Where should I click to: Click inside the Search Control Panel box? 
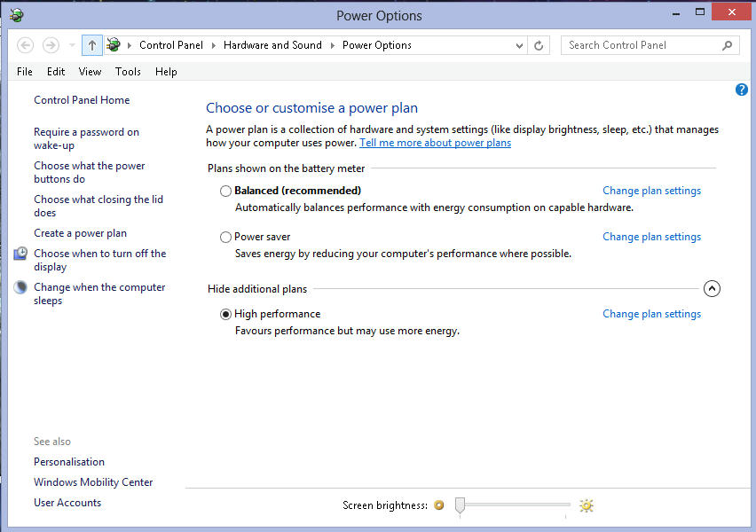[x=639, y=45]
